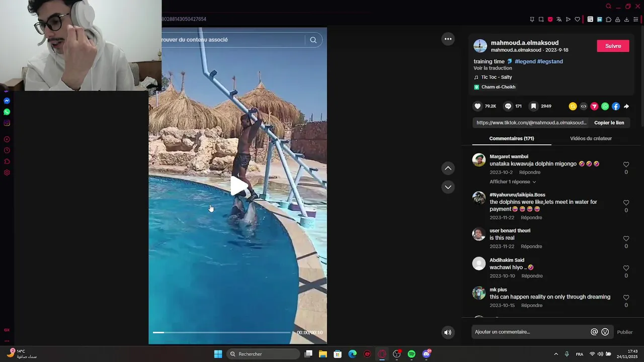Viewport: 644px width, 362px height.
Task: Click the yellow repost icon
Action: click(573, 107)
